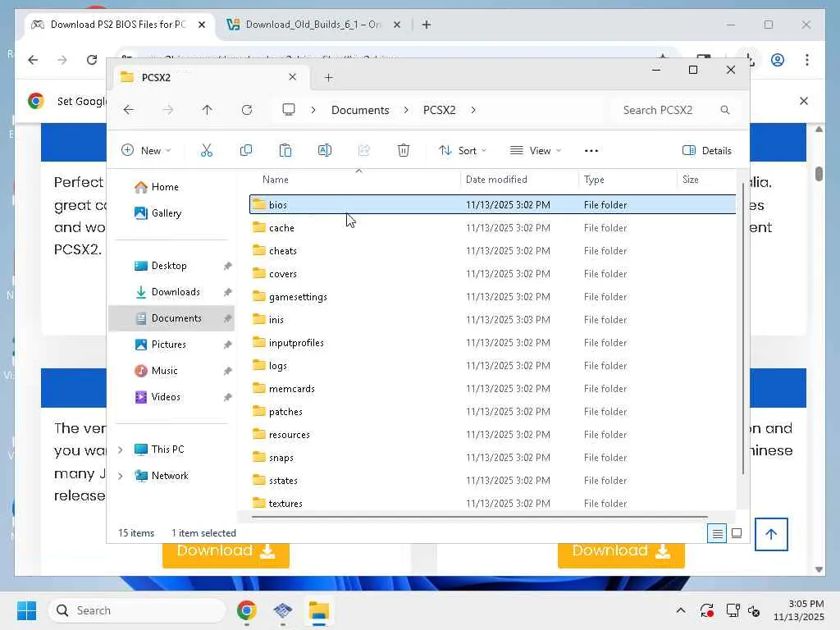Click the Paste clipboard icon
Image resolution: width=840 pixels, height=630 pixels.
[x=285, y=151]
